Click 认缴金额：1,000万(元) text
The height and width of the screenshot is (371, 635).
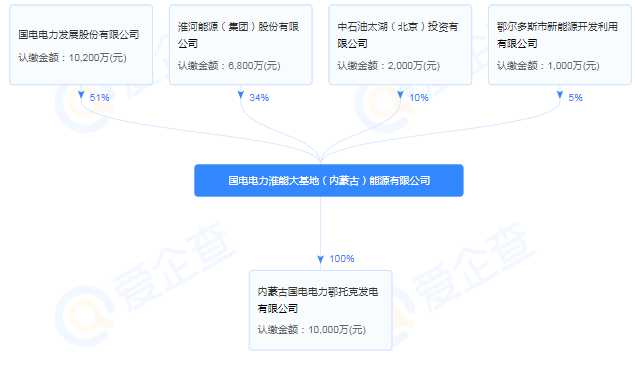[548, 66]
